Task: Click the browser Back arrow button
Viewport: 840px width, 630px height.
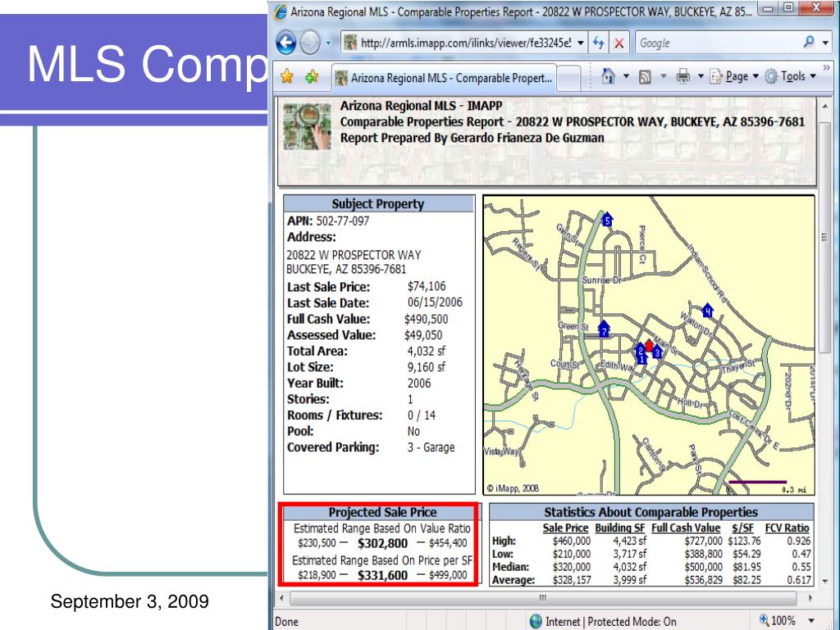Action: (285, 42)
